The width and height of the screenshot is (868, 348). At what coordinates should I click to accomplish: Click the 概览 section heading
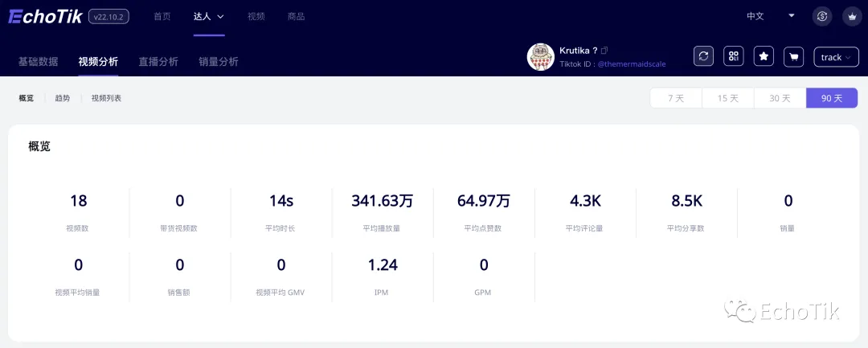click(x=39, y=146)
